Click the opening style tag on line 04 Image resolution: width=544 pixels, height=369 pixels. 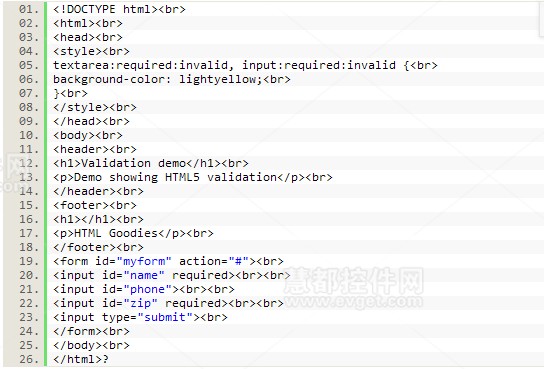pyautogui.click(x=77, y=51)
